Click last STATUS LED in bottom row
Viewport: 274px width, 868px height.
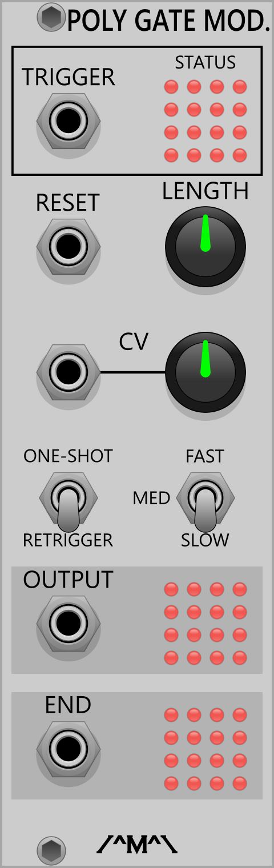(x=240, y=155)
